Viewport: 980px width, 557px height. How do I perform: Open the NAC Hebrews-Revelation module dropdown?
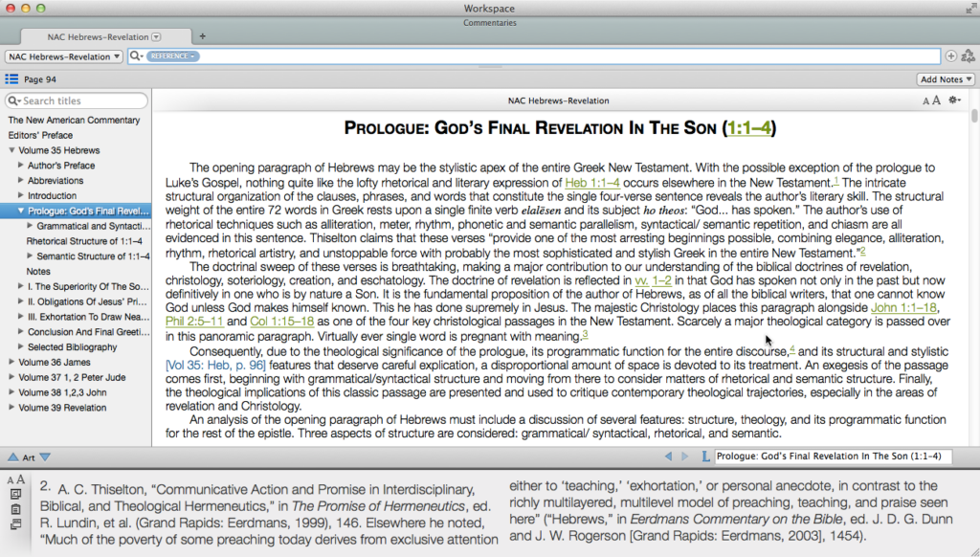point(64,56)
